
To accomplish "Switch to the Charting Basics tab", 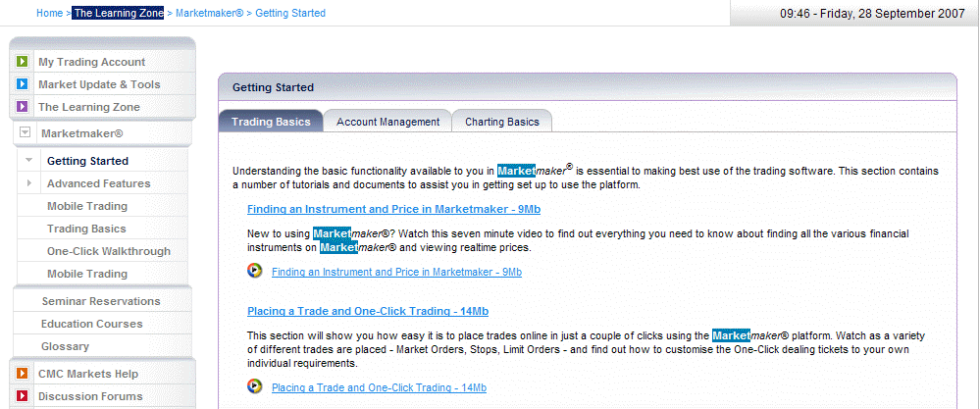I will coord(502,122).
